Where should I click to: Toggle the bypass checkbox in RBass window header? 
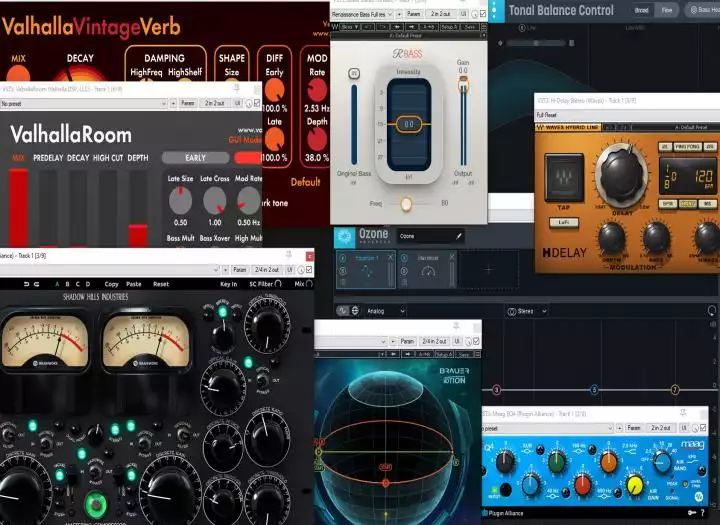(x=483, y=14)
